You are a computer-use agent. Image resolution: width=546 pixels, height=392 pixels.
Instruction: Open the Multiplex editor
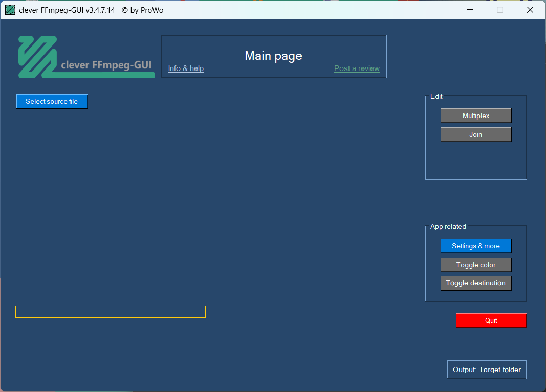pyautogui.click(x=476, y=116)
